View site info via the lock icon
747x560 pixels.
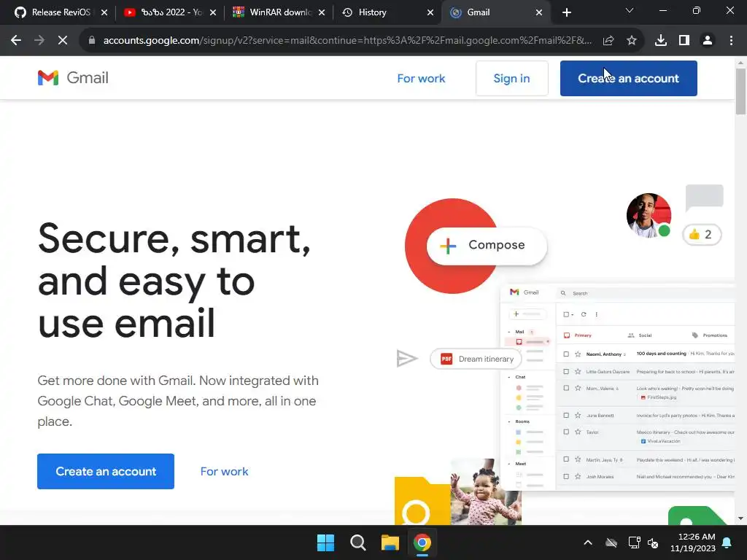(92, 41)
